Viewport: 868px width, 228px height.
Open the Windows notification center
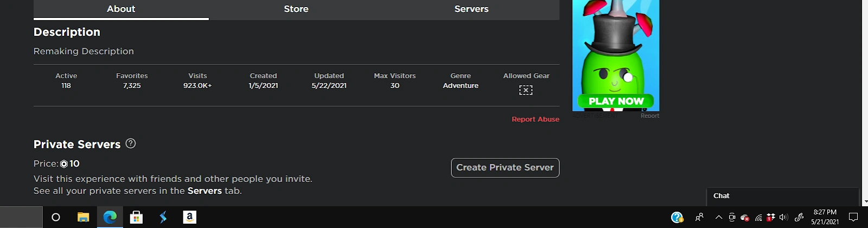tap(853, 218)
